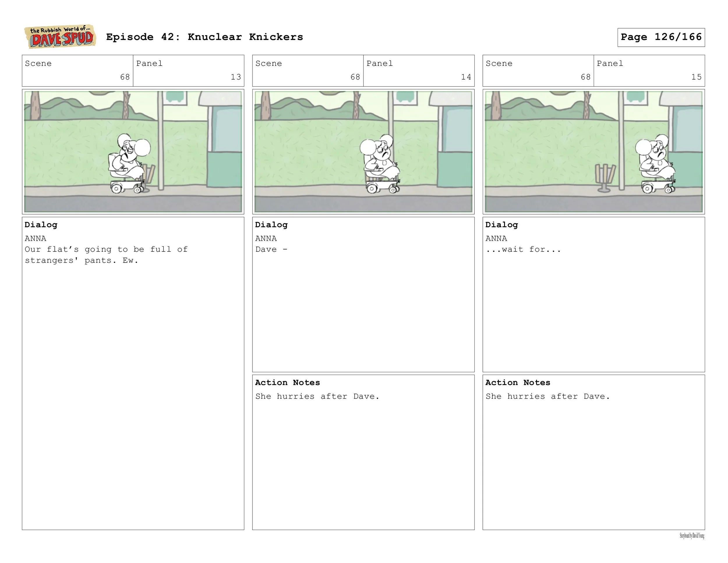Image resolution: width=728 pixels, height=563 pixels.
Task: Click the Page 126/166 box
Action: (x=661, y=37)
